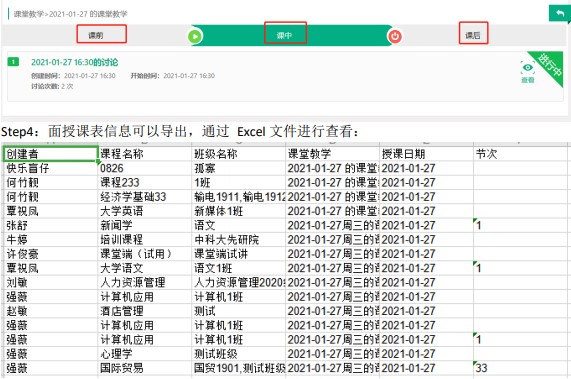Click the class cell 中科大先研院

(x=239, y=240)
